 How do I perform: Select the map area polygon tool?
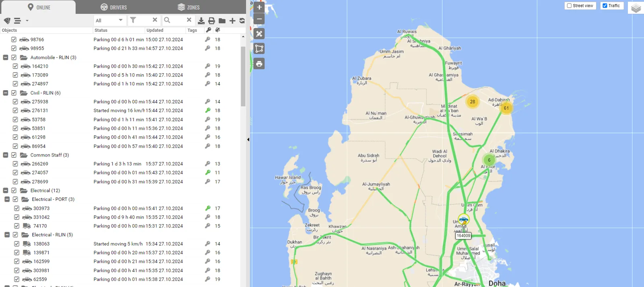259,49
